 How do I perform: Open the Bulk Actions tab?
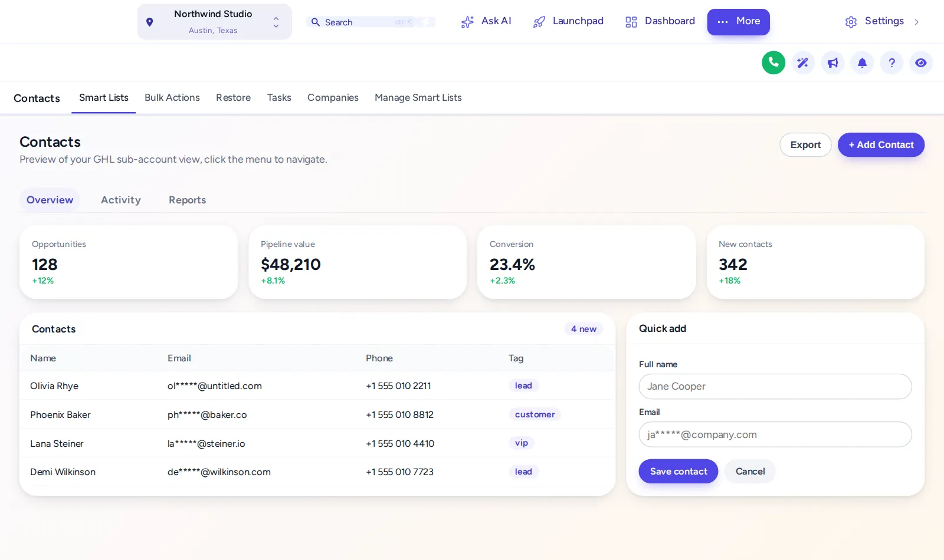tap(172, 98)
